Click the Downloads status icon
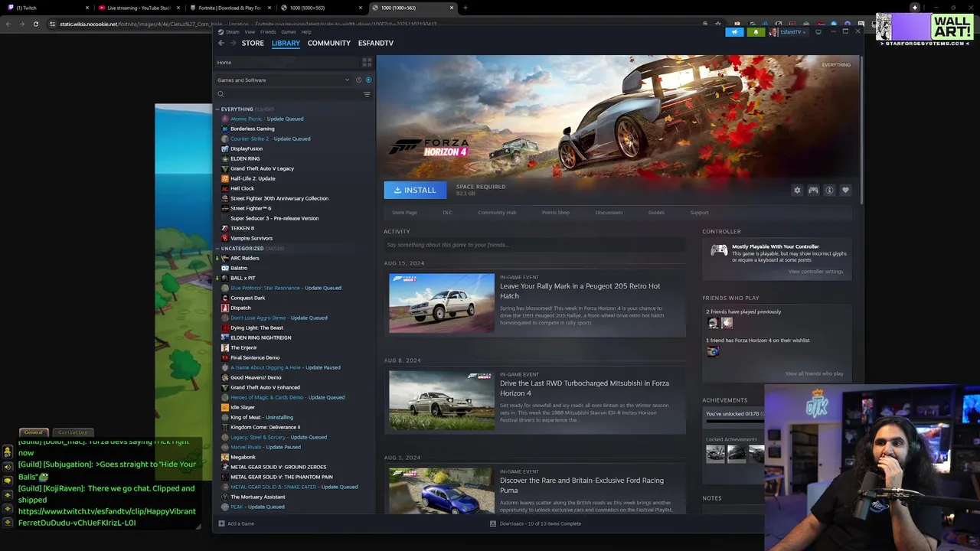Viewport: 980px width, 551px height. (493, 523)
